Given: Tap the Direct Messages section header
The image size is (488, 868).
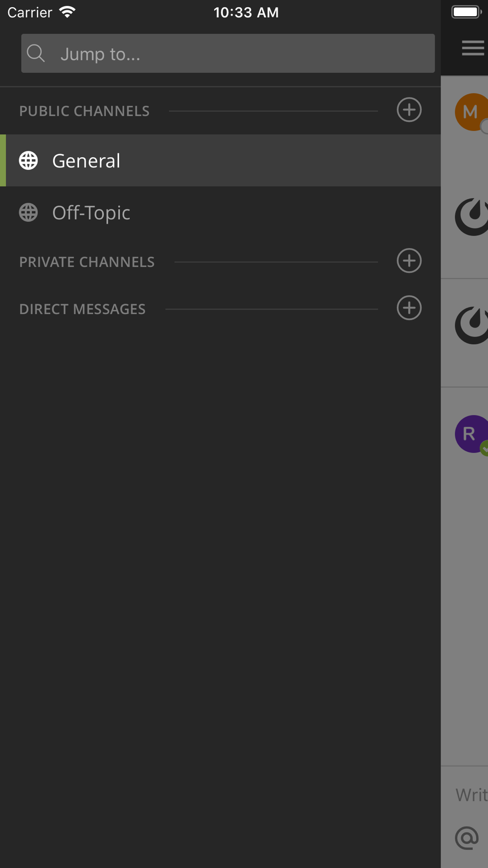Looking at the screenshot, I should (x=82, y=309).
